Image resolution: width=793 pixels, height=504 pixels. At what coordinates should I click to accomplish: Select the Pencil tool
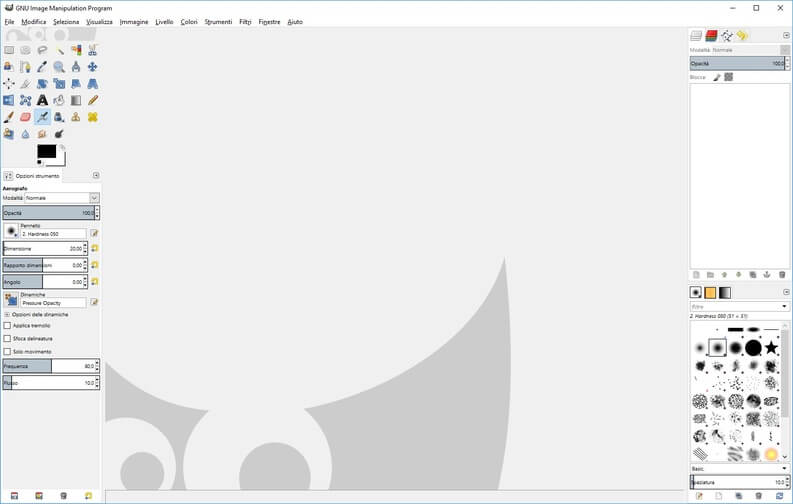click(93, 100)
